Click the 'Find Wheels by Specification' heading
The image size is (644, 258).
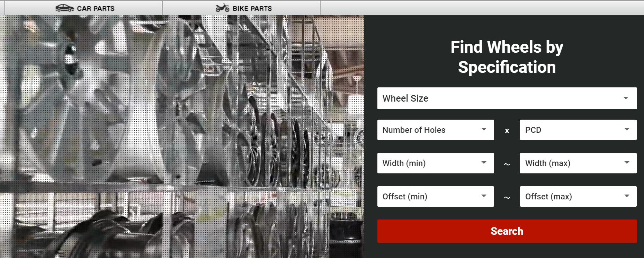coord(507,57)
